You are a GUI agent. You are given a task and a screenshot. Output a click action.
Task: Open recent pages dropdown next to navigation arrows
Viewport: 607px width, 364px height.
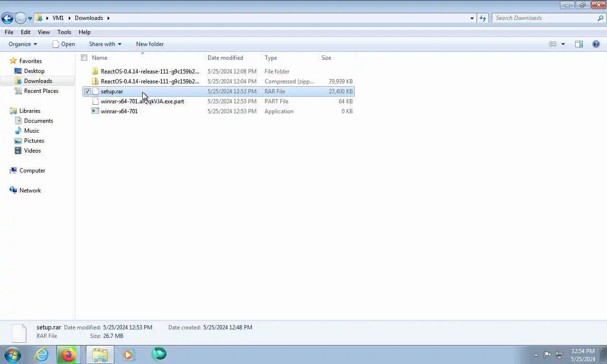[x=30, y=18]
